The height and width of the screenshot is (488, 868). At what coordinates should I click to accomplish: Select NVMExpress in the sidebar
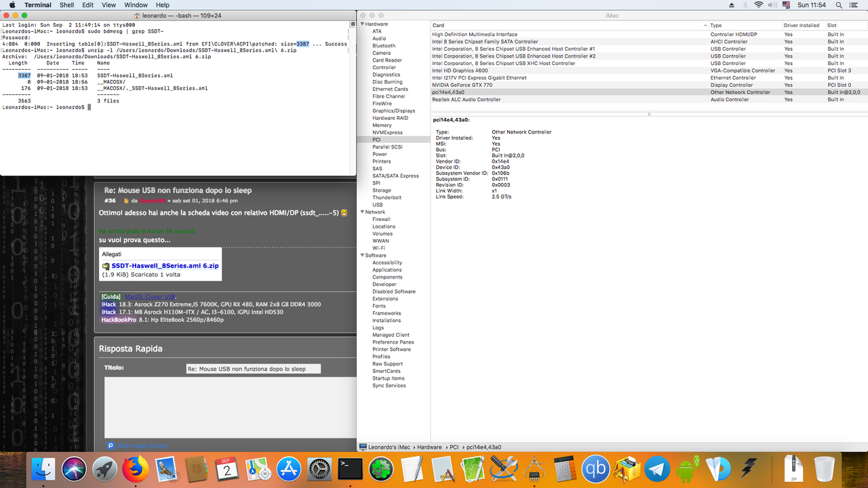(387, 132)
